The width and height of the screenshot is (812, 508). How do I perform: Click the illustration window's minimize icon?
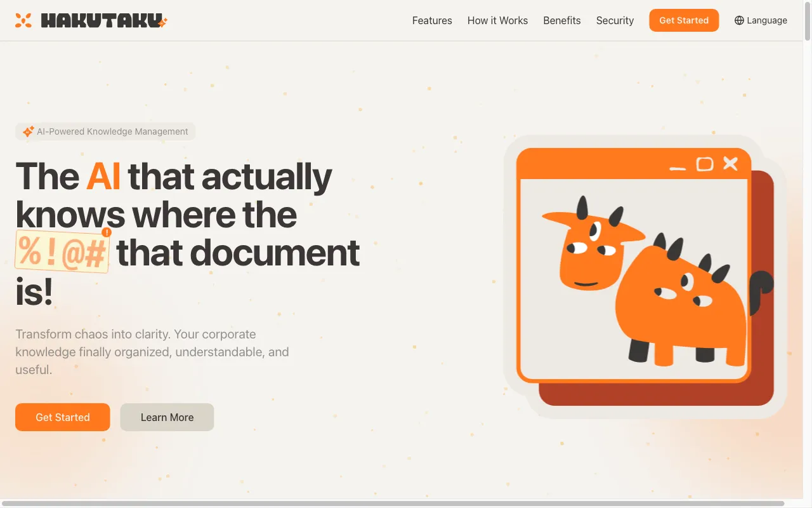pos(678,169)
